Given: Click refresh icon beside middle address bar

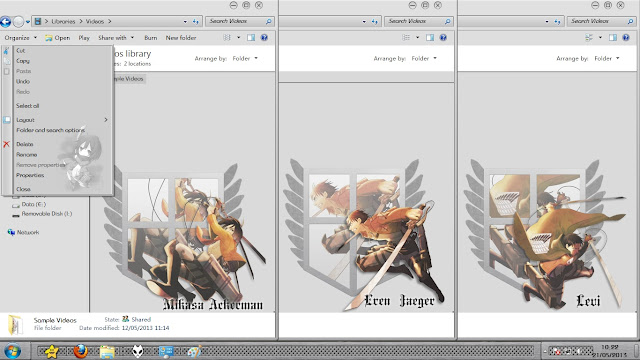Looking at the screenshot, I should click(374, 21).
